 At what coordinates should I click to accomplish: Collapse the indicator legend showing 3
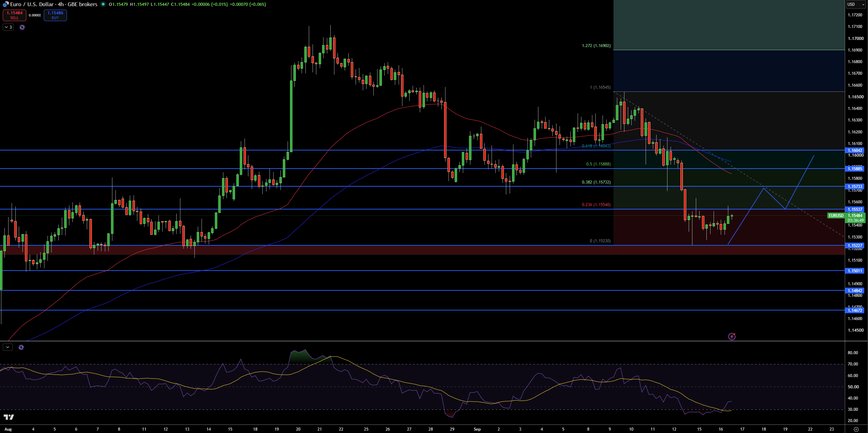[x=8, y=27]
